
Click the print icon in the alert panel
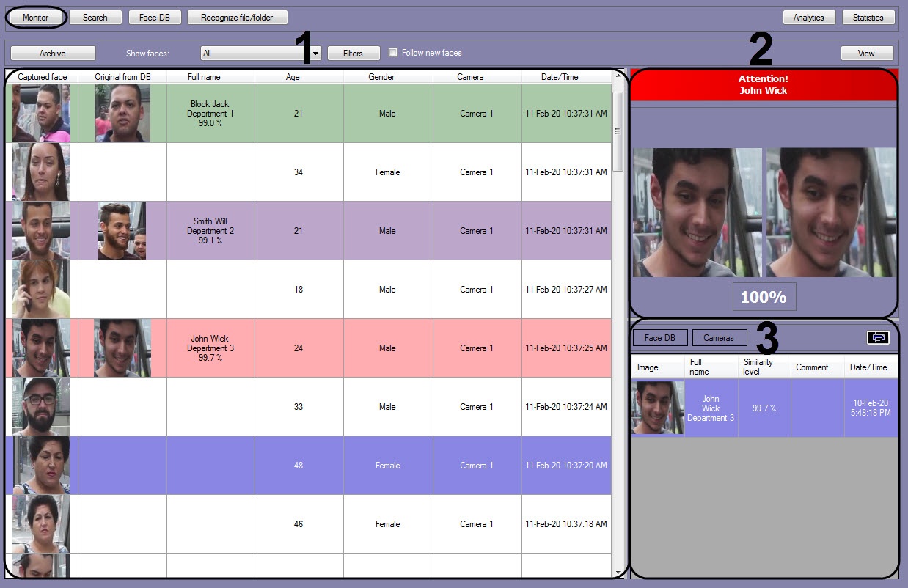click(x=877, y=338)
